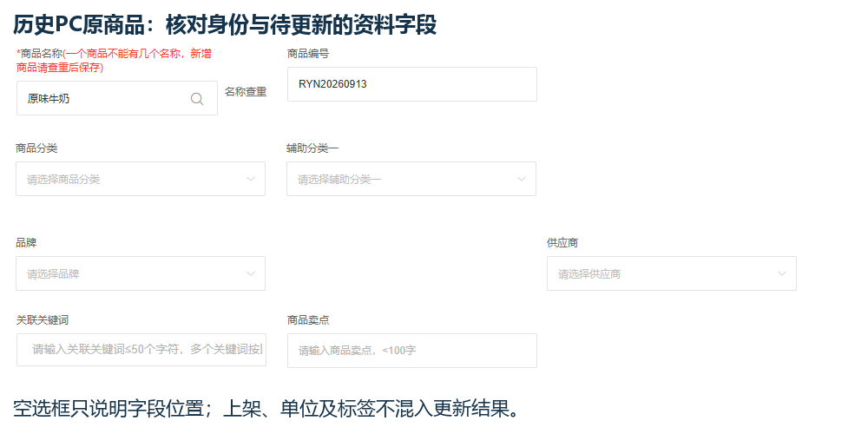This screenshot has height=434, width=868.
Task: Click into the 商品卖点 input box
Action: coord(411,351)
